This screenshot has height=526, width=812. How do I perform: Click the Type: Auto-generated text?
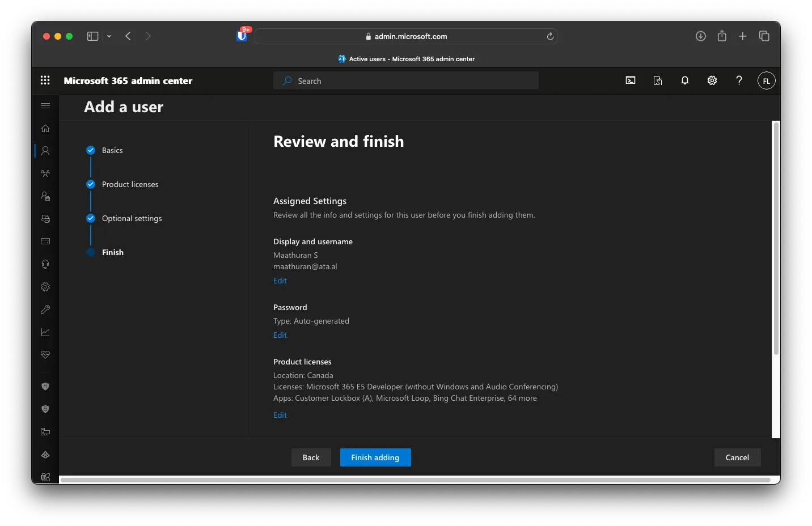(311, 321)
